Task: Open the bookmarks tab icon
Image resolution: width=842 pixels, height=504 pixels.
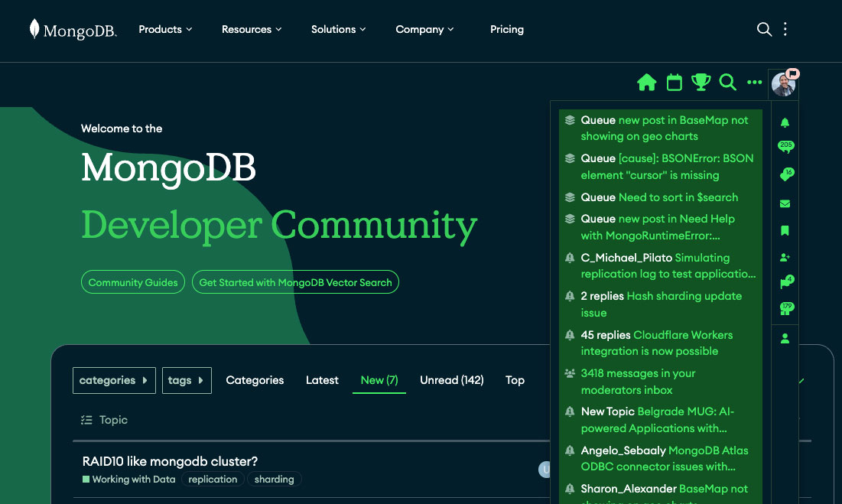Action: [785, 231]
